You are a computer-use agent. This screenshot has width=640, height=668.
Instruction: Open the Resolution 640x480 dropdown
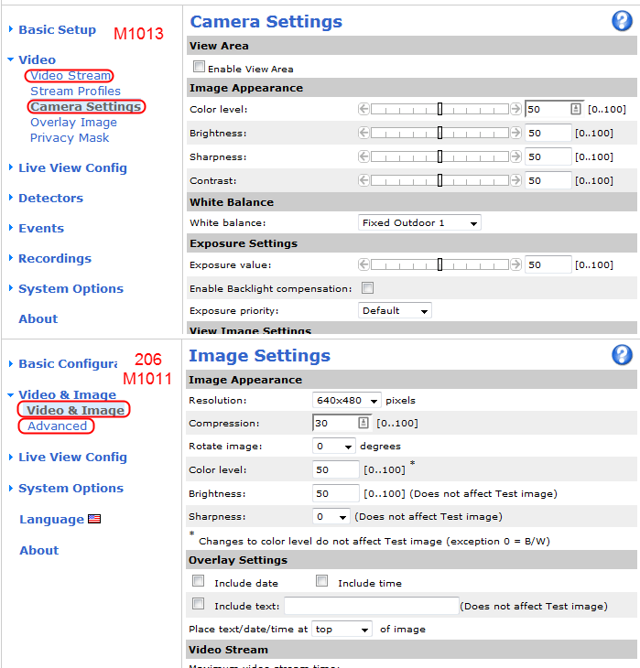(x=347, y=400)
